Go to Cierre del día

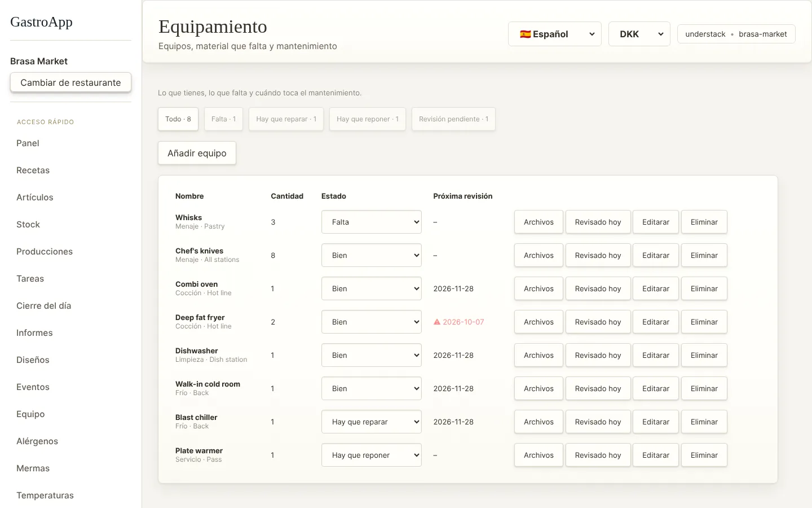tap(43, 306)
